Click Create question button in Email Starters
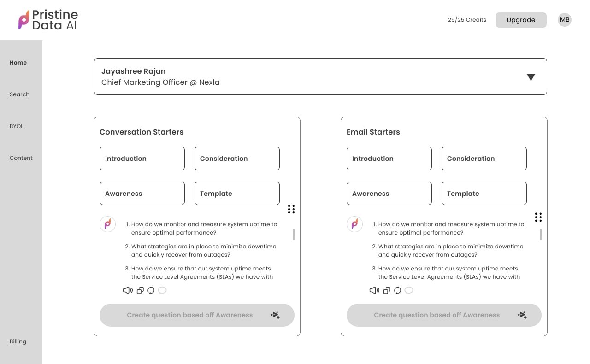 tap(444, 315)
